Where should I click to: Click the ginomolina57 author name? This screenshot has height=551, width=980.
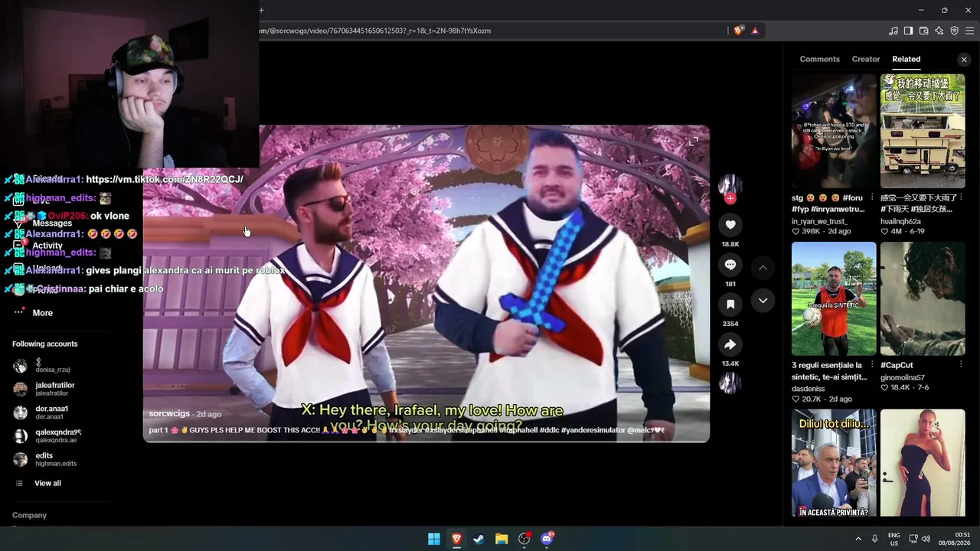coord(903,377)
